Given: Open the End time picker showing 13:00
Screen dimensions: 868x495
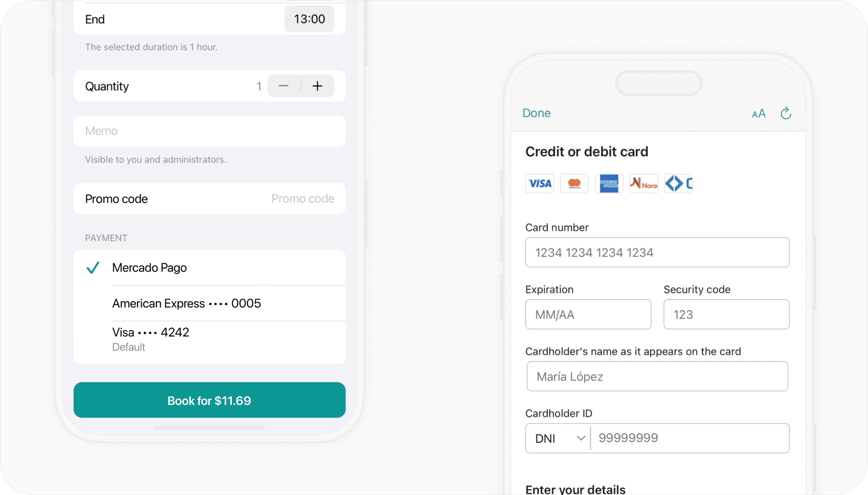Looking at the screenshot, I should pos(309,19).
